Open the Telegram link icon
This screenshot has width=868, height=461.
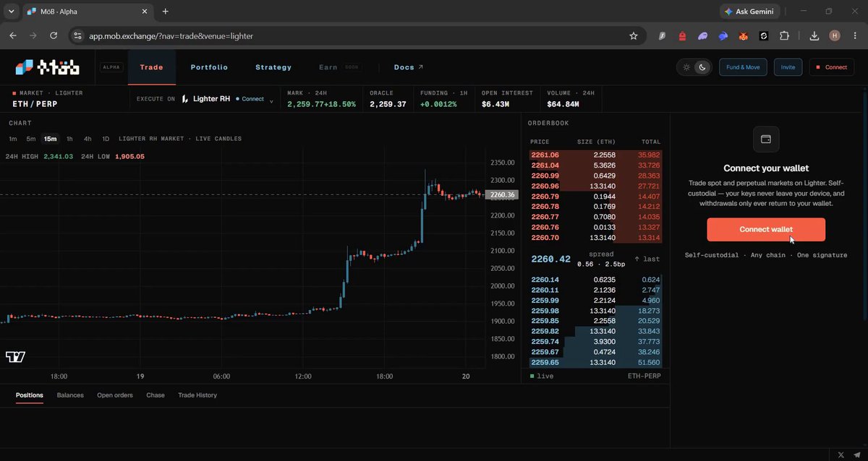(x=858, y=454)
